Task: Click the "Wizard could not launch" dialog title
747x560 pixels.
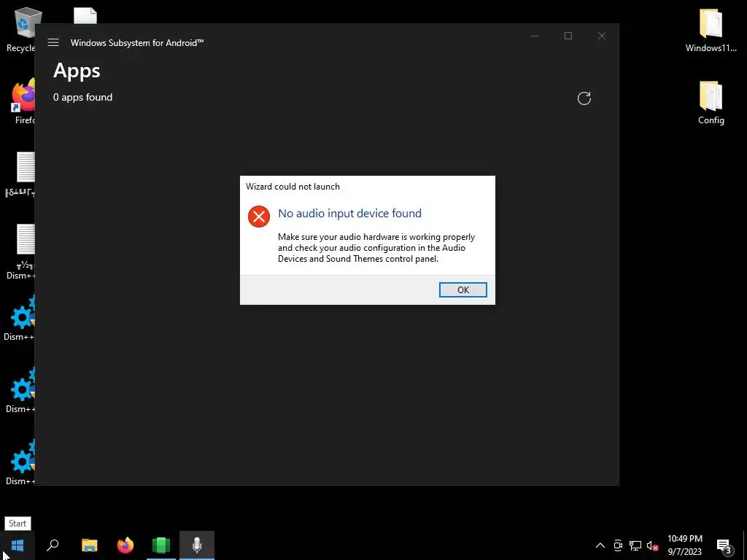Action: (293, 186)
